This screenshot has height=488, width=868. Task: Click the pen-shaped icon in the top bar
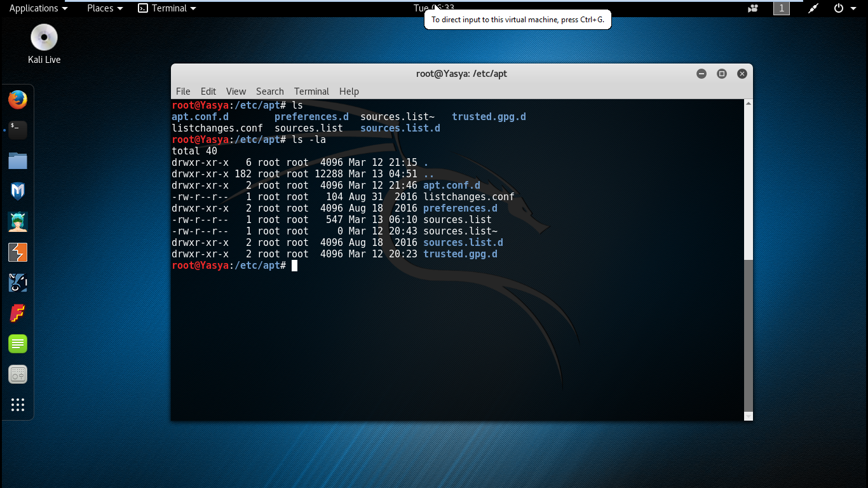(x=813, y=8)
